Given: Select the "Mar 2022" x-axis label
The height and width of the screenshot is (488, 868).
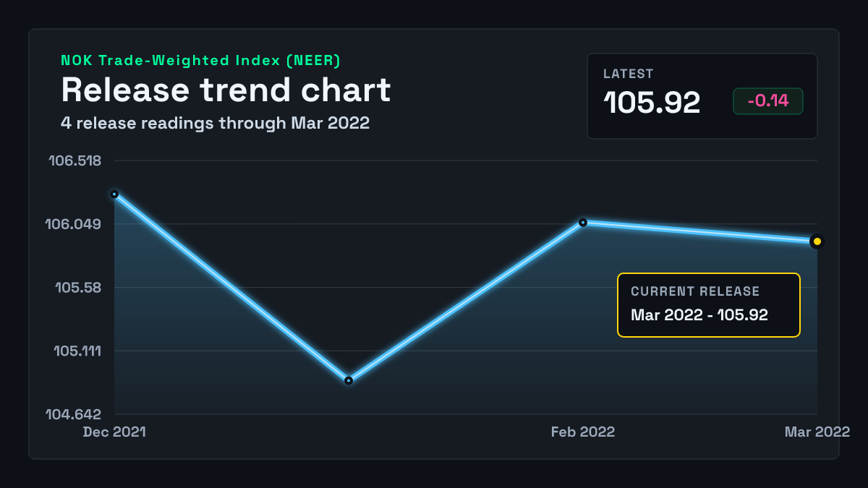Looking at the screenshot, I should tap(817, 432).
